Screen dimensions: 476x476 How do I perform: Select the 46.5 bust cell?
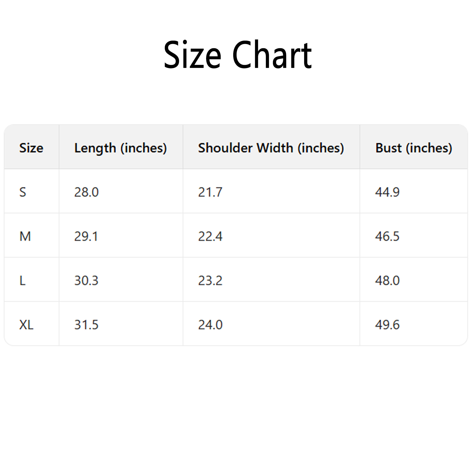[x=387, y=237]
